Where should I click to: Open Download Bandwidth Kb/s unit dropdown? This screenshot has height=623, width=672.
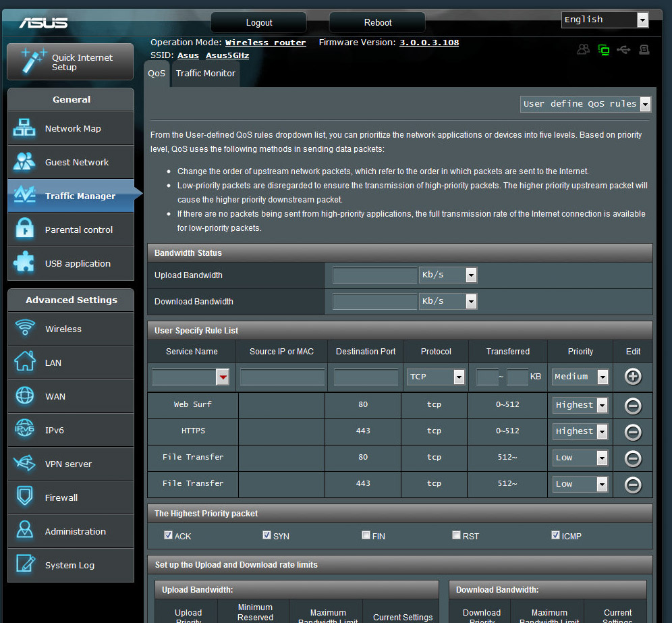448,302
